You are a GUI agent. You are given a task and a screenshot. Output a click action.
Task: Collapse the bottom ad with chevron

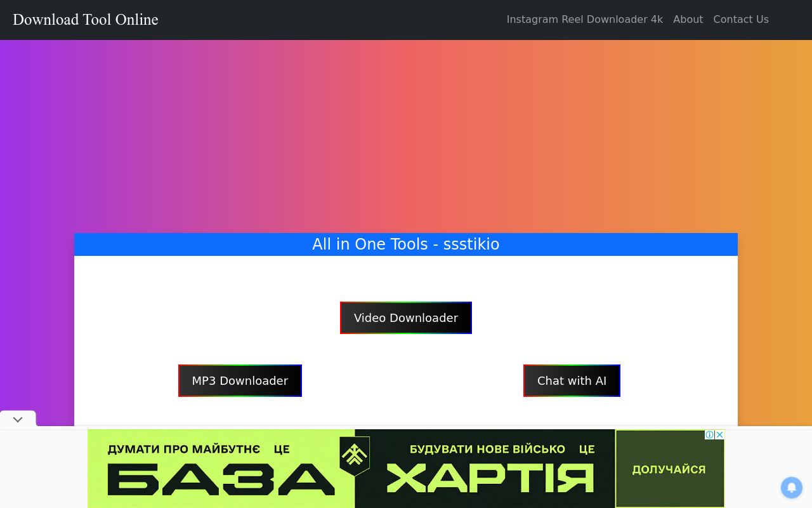[18, 419]
